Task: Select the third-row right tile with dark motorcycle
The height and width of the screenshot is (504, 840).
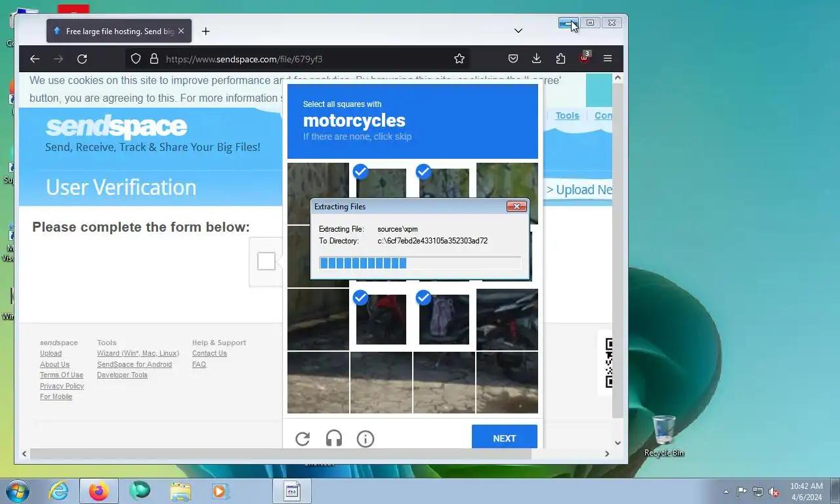Action: click(507, 320)
